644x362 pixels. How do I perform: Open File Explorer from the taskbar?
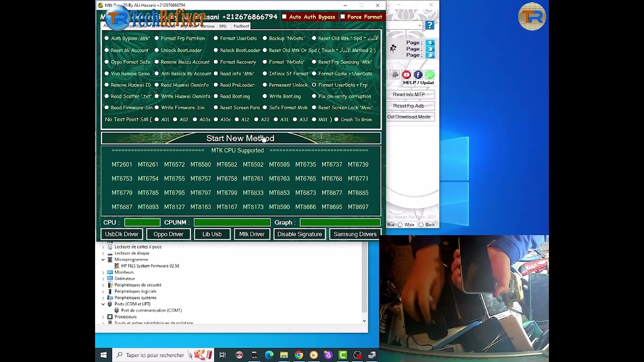[284, 355]
